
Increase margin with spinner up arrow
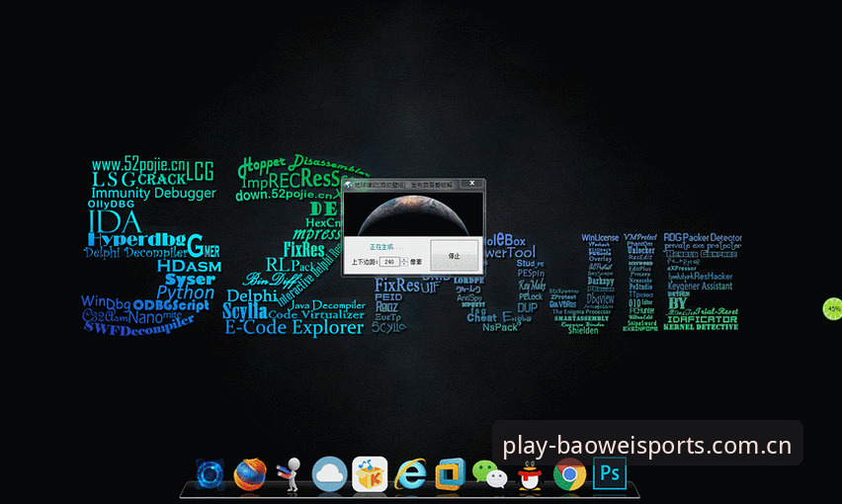pos(404,259)
